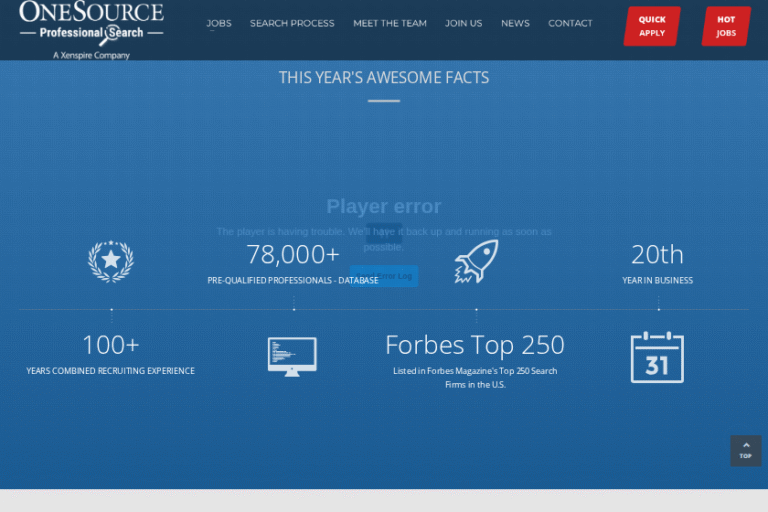Click the star wreath award icon
768x512 pixels.
111,261
